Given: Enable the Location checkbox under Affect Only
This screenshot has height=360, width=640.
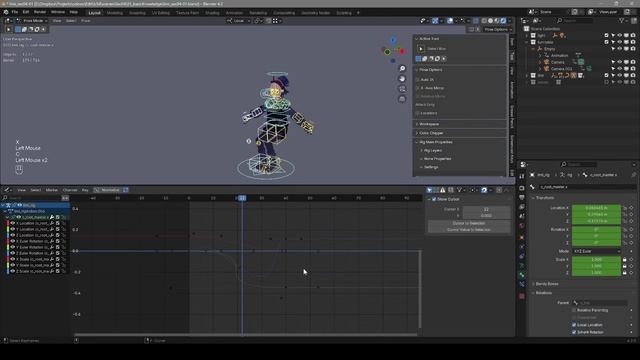Looking at the screenshot, I should (x=418, y=113).
